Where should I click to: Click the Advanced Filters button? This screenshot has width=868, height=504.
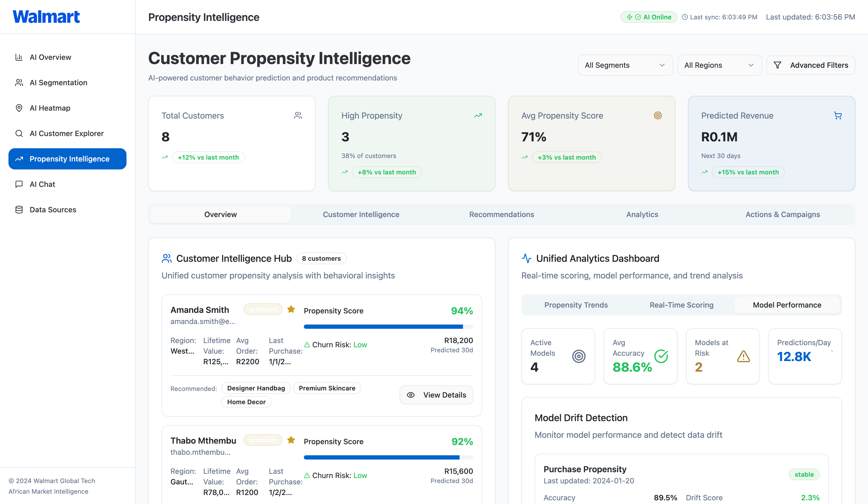click(811, 65)
